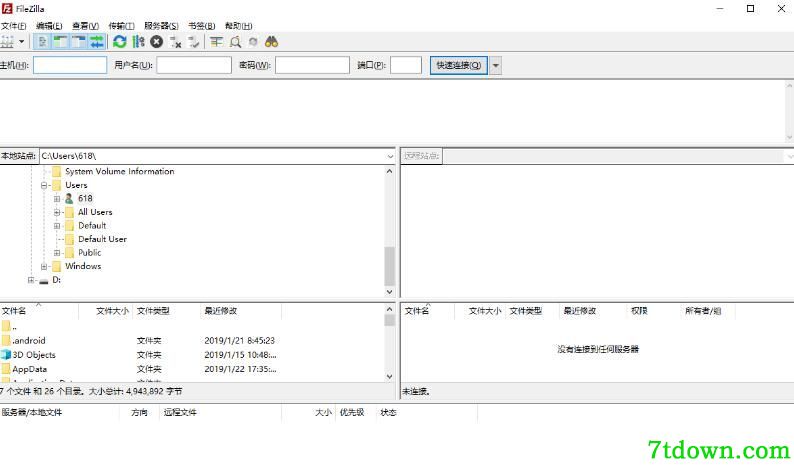Open the 文件(F) menu
Screen dimensions: 794x469
(x=13, y=25)
